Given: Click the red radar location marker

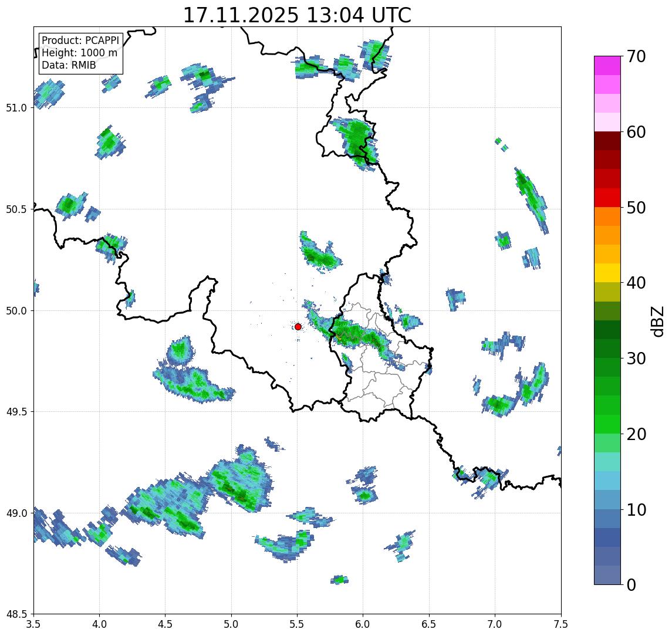Looking at the screenshot, I should point(298,327).
